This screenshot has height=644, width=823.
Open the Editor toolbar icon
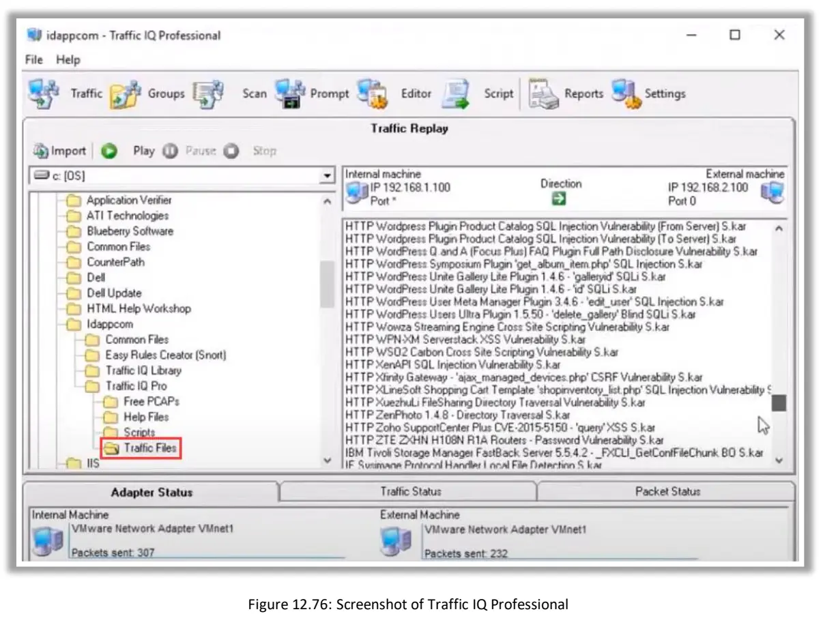[373, 93]
